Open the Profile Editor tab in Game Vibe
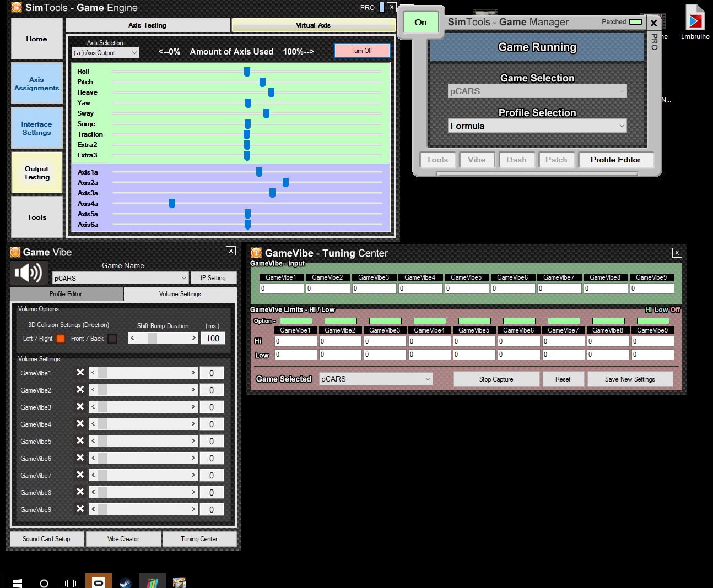Image resolution: width=713 pixels, height=588 pixels. click(x=66, y=294)
